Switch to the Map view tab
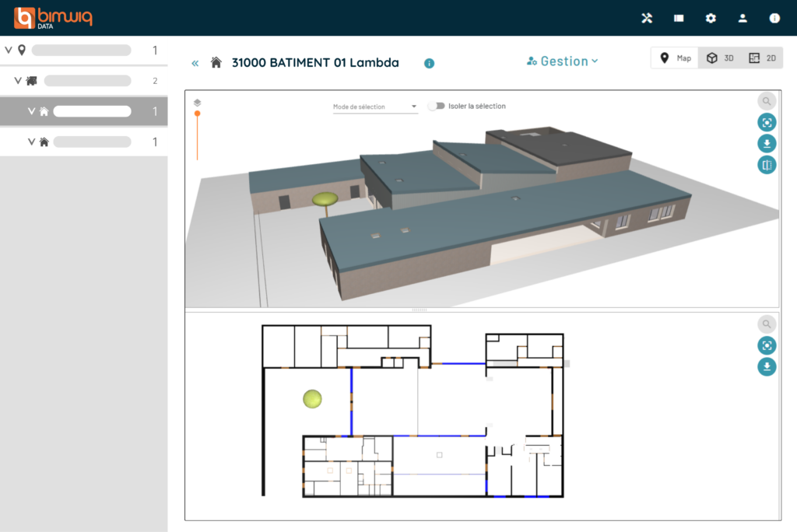797x532 pixels. click(x=675, y=58)
